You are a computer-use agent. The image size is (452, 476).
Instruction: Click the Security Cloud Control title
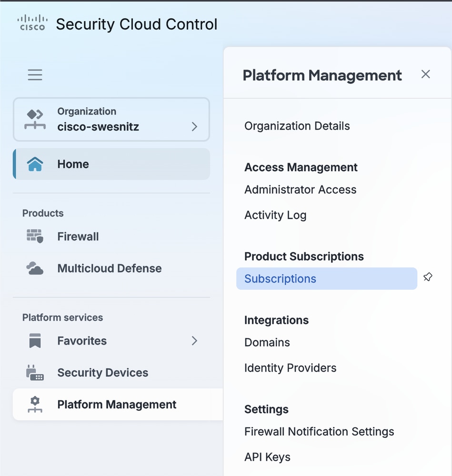137,24
